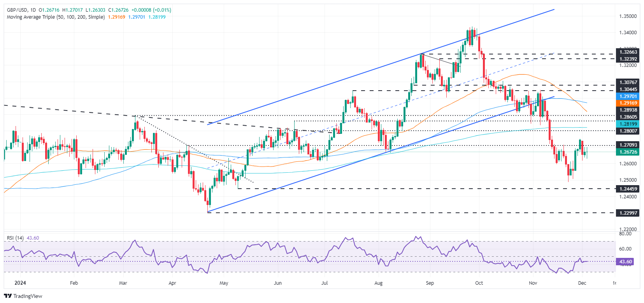644x303 pixels.
Task: Click the 1.24459 support level label
Action: (628, 189)
